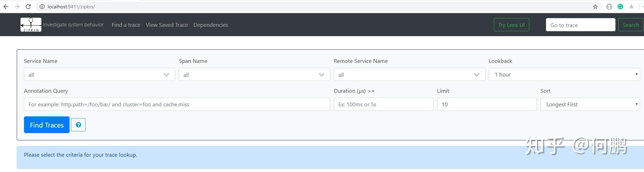
Task: Click the blue question mark help icon
Action: click(x=78, y=125)
